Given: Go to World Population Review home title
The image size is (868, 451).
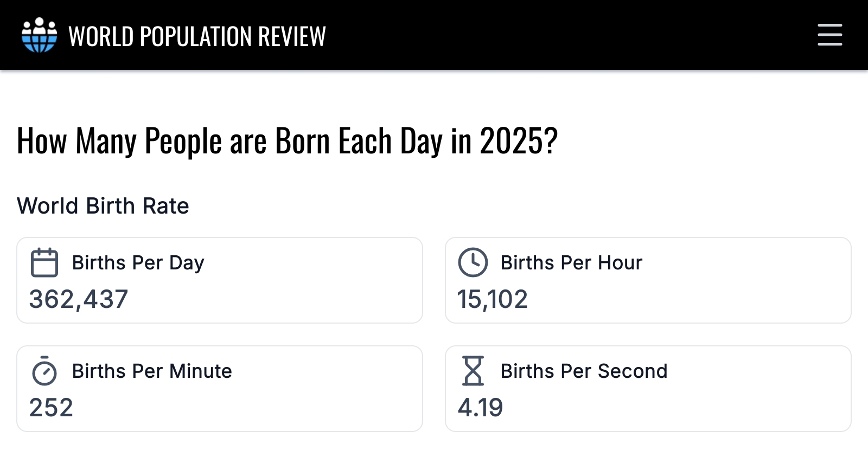Looking at the screenshot, I should click(197, 36).
